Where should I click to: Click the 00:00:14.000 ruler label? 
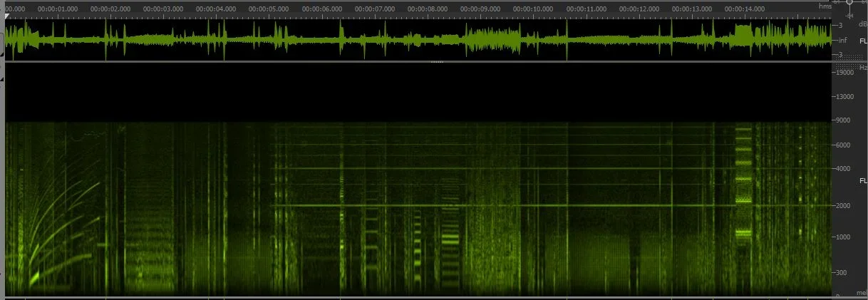click(745, 9)
